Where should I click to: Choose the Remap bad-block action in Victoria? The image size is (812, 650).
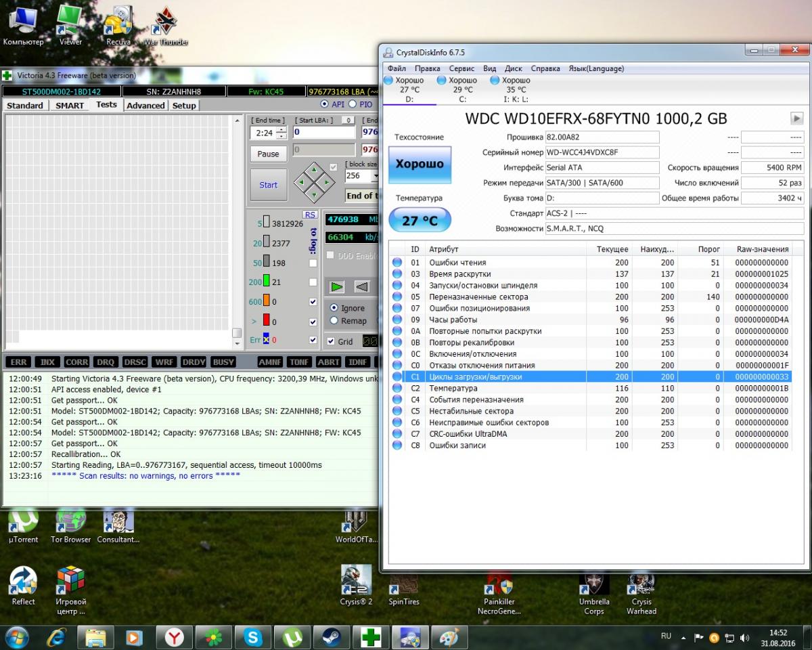[334, 321]
